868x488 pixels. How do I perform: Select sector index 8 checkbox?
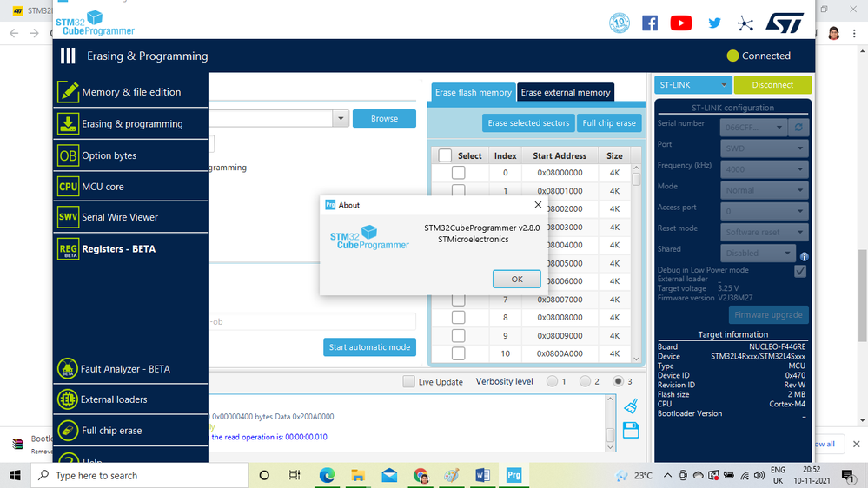click(x=459, y=318)
